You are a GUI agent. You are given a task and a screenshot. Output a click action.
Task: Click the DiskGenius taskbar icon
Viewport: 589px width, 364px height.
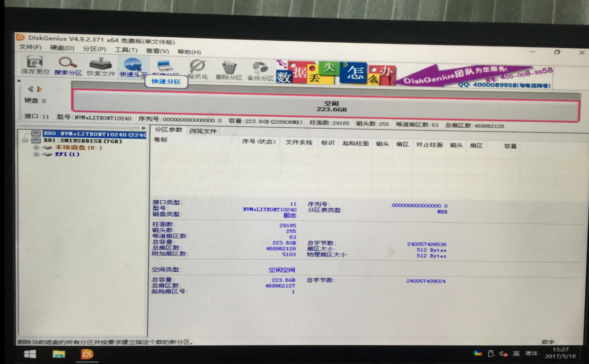(87, 354)
